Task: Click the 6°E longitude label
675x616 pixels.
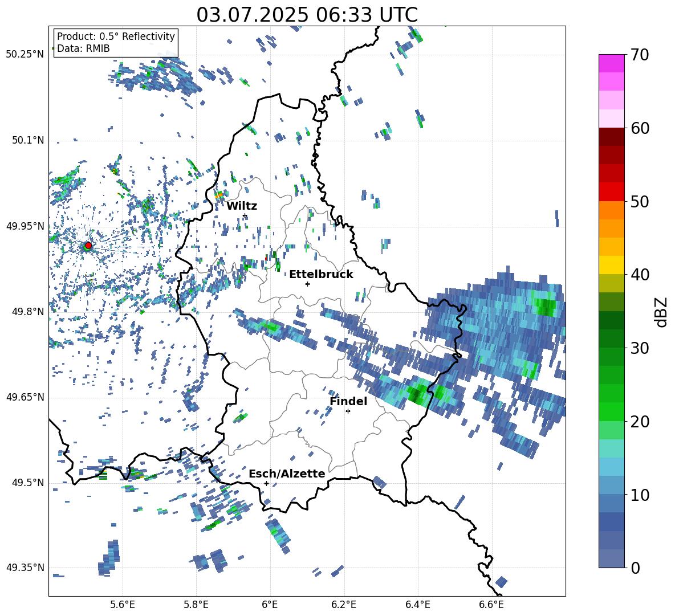Action: [x=270, y=605]
